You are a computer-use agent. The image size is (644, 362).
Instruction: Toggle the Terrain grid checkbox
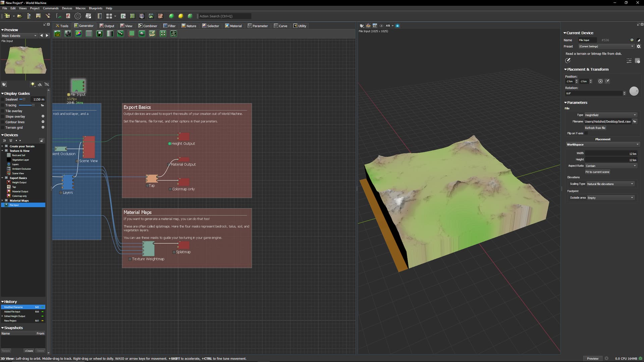coord(3,128)
